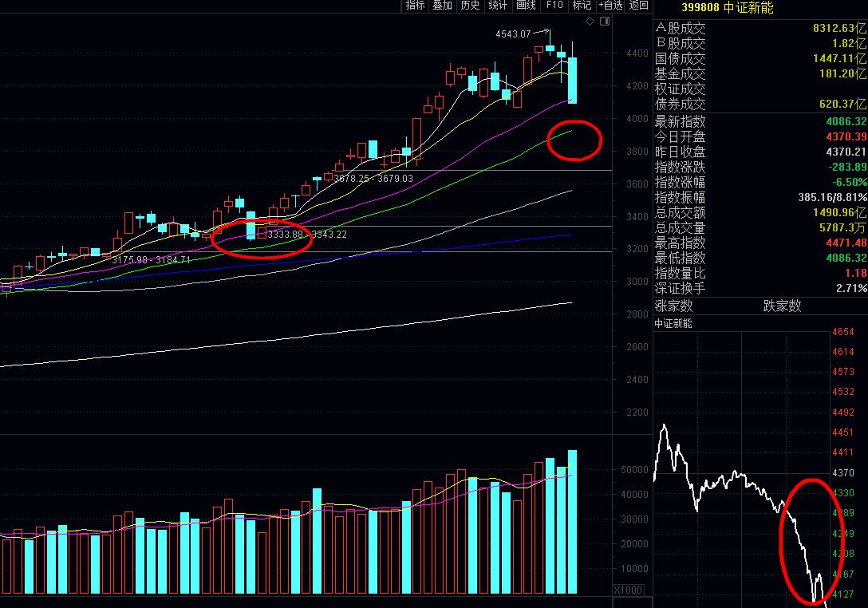Open the 指标 indicators menu
868x608 pixels.
(x=415, y=6)
